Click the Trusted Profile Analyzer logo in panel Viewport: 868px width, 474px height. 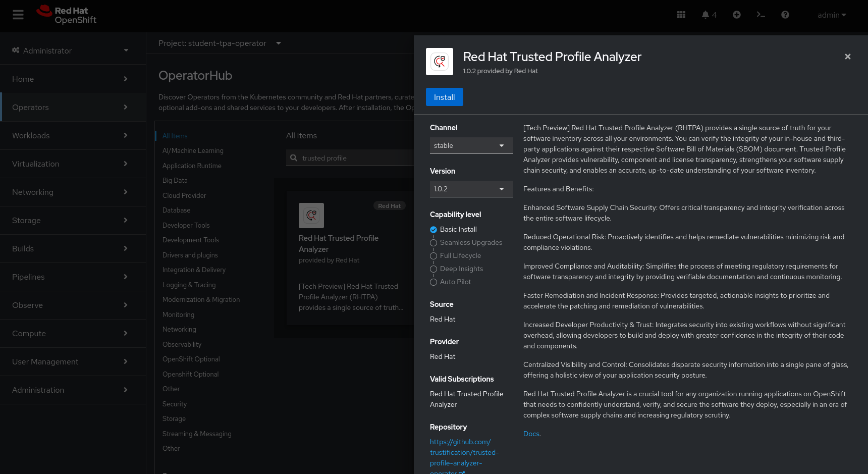coord(440,62)
